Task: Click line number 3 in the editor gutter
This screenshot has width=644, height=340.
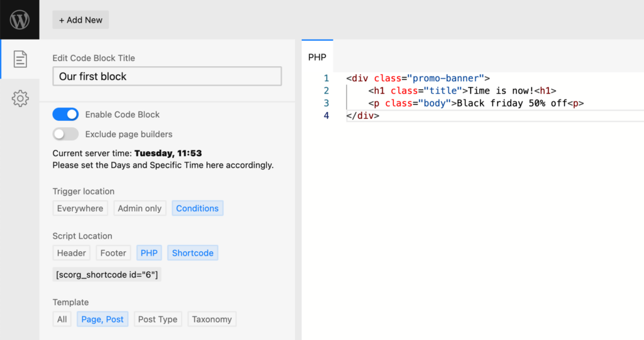Action: point(326,103)
